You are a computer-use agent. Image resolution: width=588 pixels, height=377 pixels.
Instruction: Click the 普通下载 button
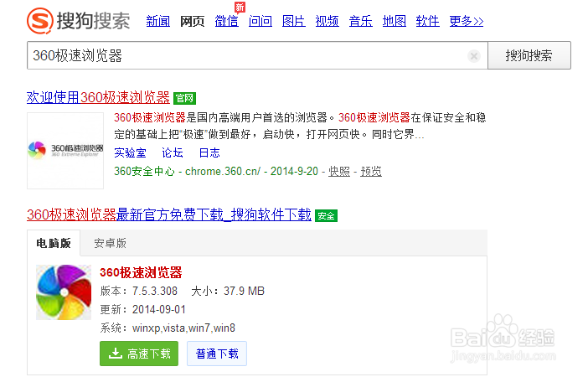[x=217, y=354]
